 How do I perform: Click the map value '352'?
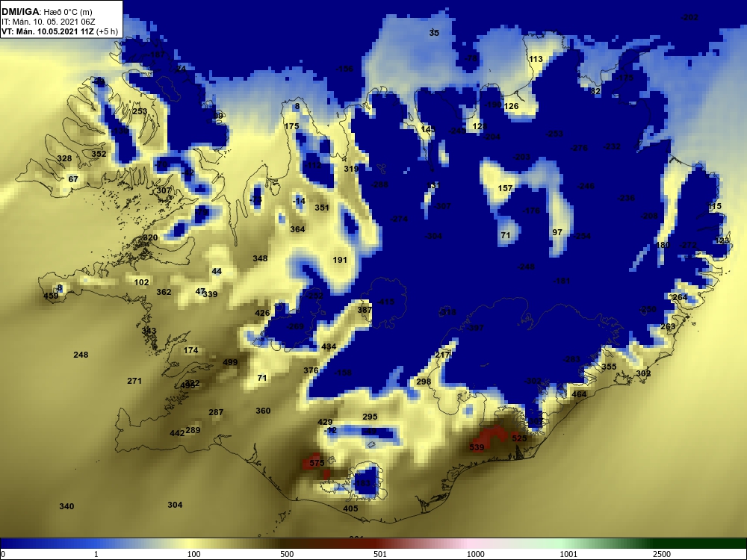(99, 155)
